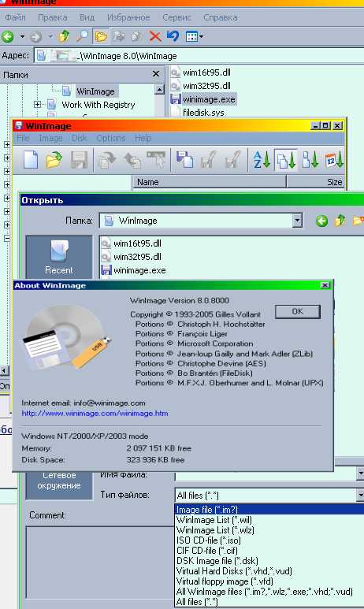Select winimage.exe in Open dialog list

[133, 270]
